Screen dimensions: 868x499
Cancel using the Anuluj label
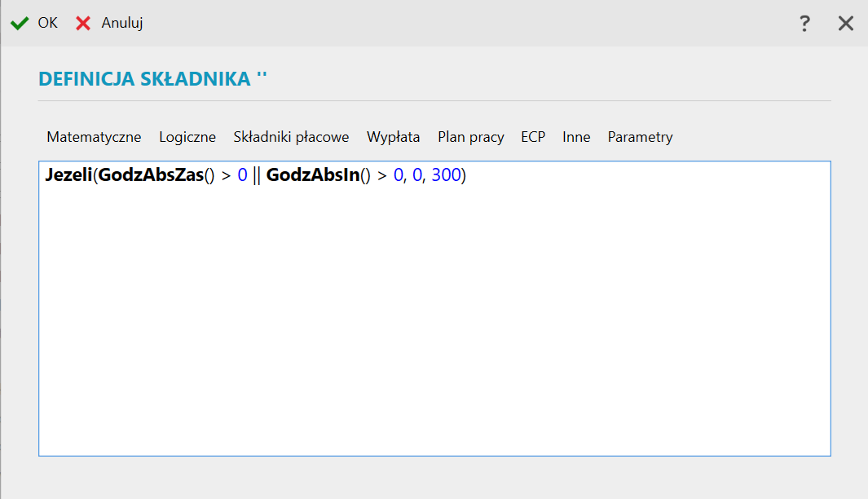(x=122, y=23)
